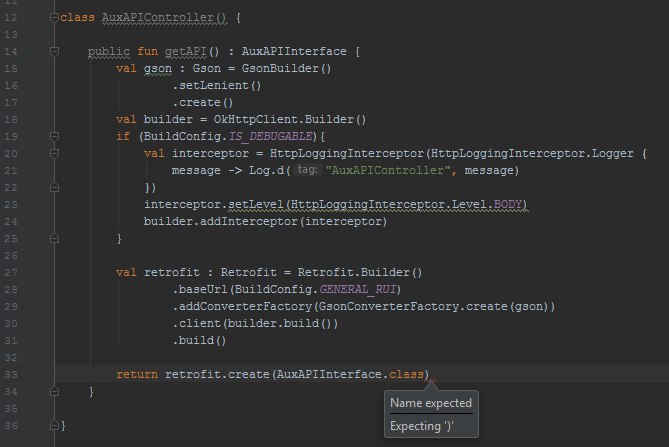Click the 'return' keyword on line 33
This screenshot has height=447, width=669.
tap(137, 374)
